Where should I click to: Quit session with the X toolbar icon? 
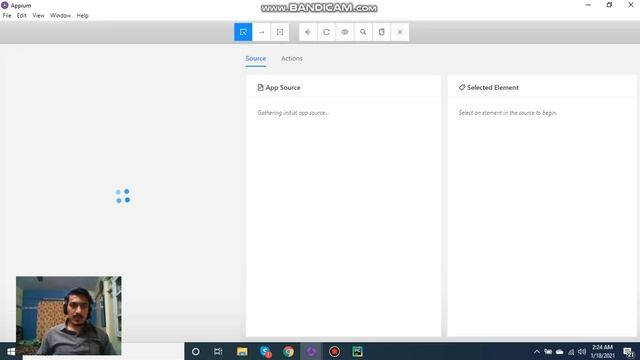(x=400, y=32)
